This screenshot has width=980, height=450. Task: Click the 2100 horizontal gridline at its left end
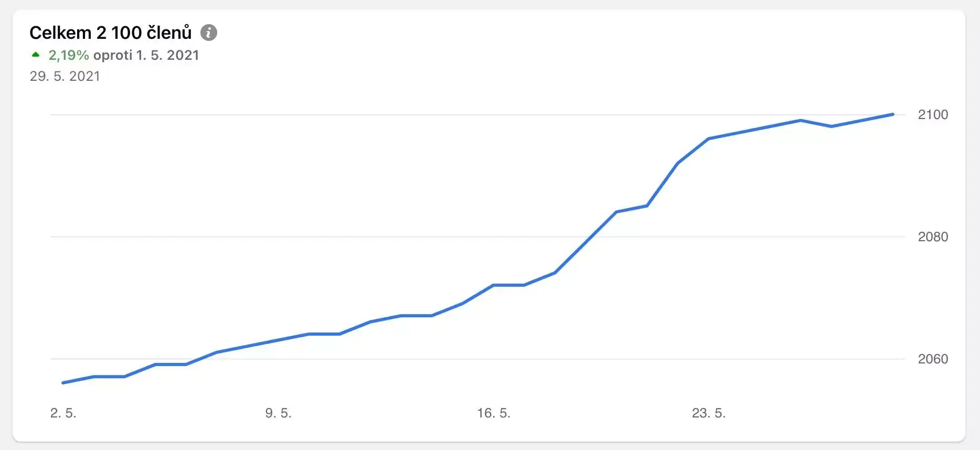pyautogui.click(x=52, y=114)
